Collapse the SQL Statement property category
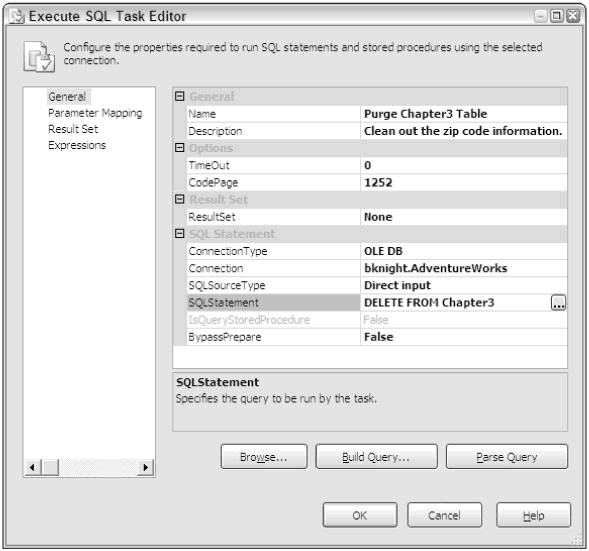 tap(180, 234)
